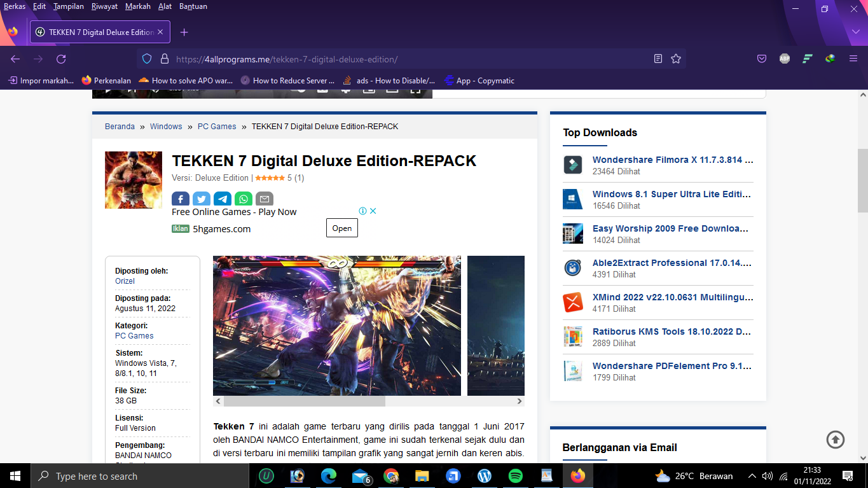Open the Tampilan menu

(69, 6)
